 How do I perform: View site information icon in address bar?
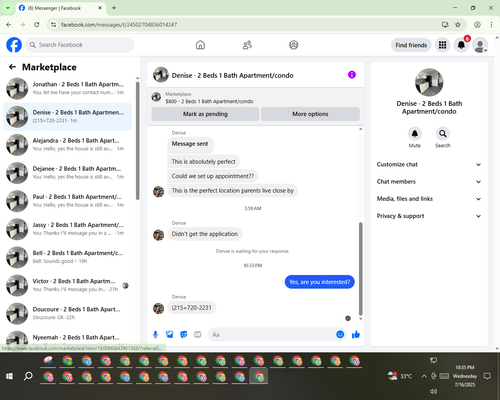click(53, 24)
